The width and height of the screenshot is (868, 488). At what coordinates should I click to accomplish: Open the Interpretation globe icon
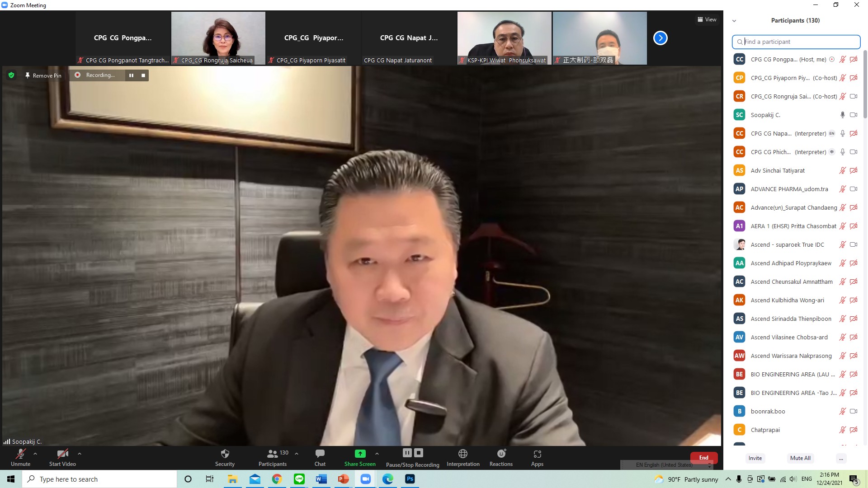click(x=463, y=454)
